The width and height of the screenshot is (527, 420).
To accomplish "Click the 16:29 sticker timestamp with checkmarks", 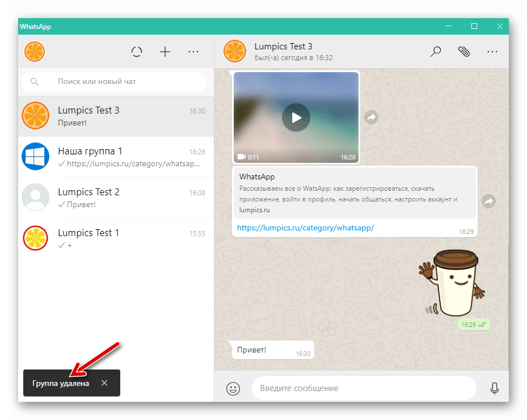I will click(x=474, y=325).
